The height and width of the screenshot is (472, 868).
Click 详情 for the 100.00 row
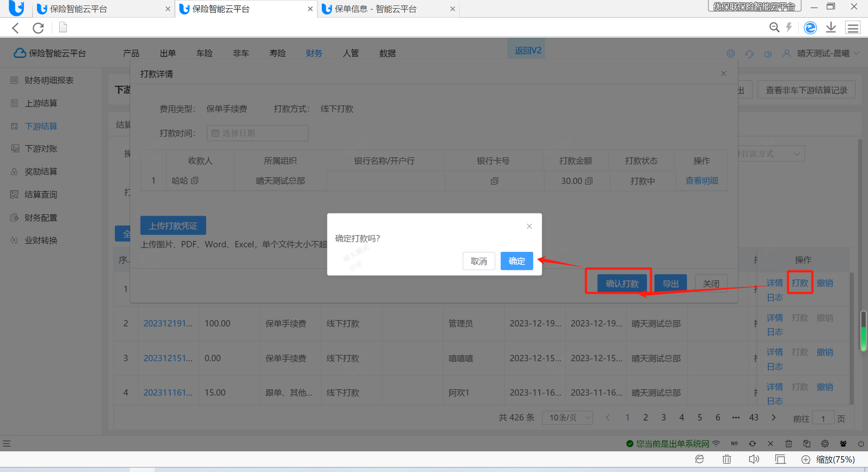click(774, 318)
